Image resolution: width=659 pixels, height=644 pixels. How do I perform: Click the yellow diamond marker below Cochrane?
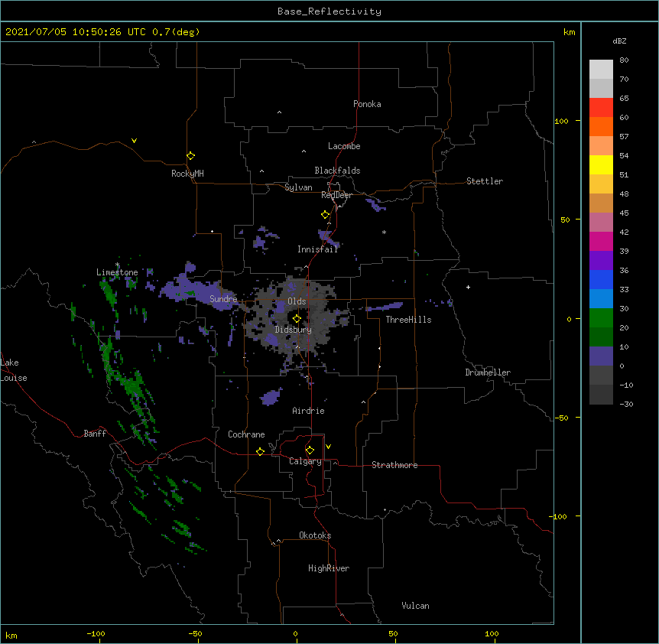(x=260, y=451)
